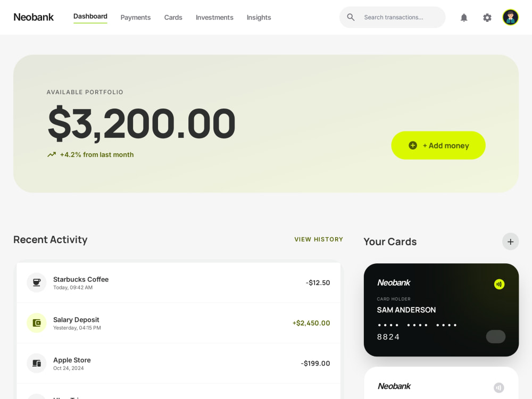Click the -$199.00 amount
532x399 pixels.
point(315,363)
